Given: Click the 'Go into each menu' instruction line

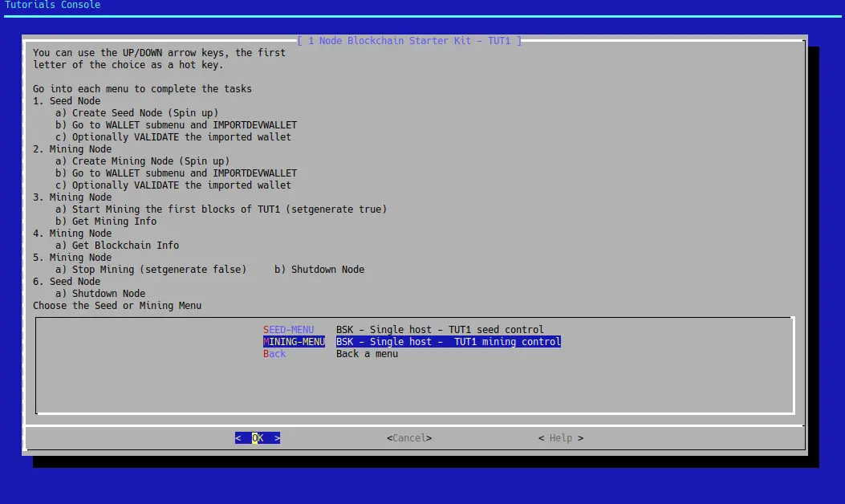Looking at the screenshot, I should coord(142,89).
